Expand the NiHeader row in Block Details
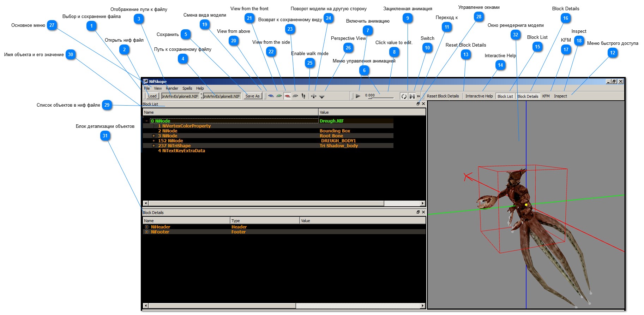 146,227
